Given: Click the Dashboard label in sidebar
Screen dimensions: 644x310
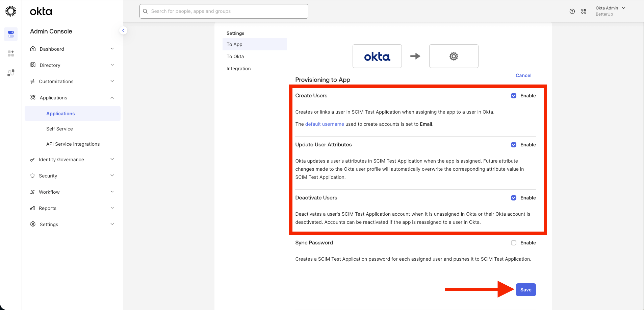Looking at the screenshot, I should [52, 49].
